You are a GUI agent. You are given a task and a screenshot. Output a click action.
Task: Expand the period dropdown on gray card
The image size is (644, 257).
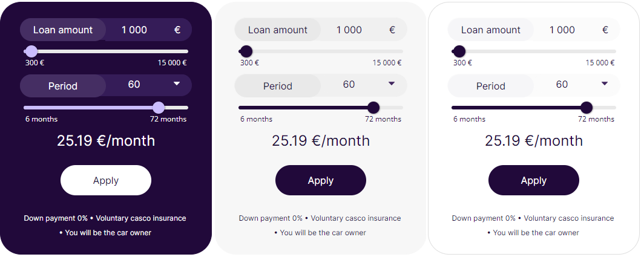tap(391, 83)
